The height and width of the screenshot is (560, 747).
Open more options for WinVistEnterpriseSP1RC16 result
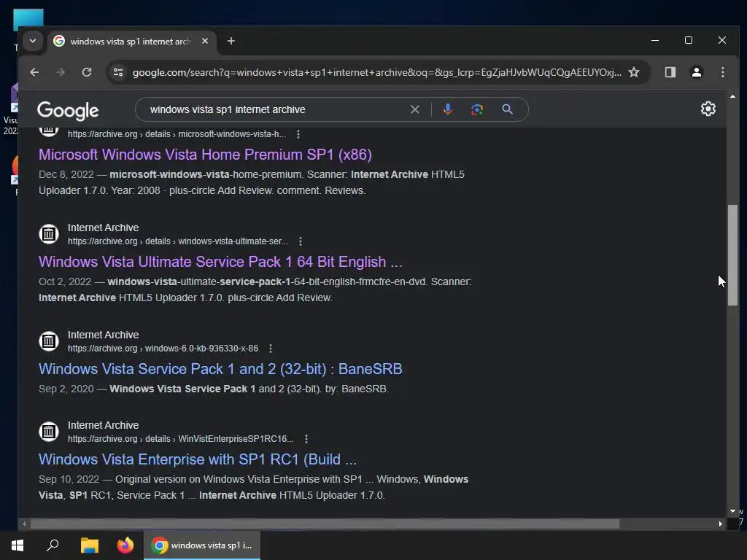tap(306, 439)
